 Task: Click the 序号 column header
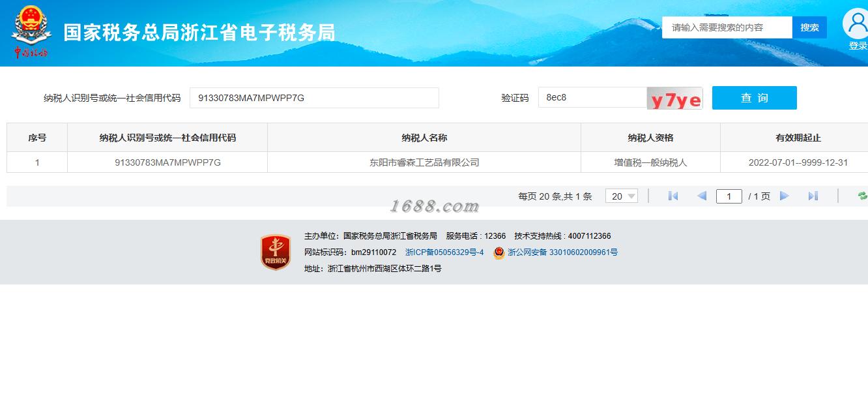click(37, 138)
